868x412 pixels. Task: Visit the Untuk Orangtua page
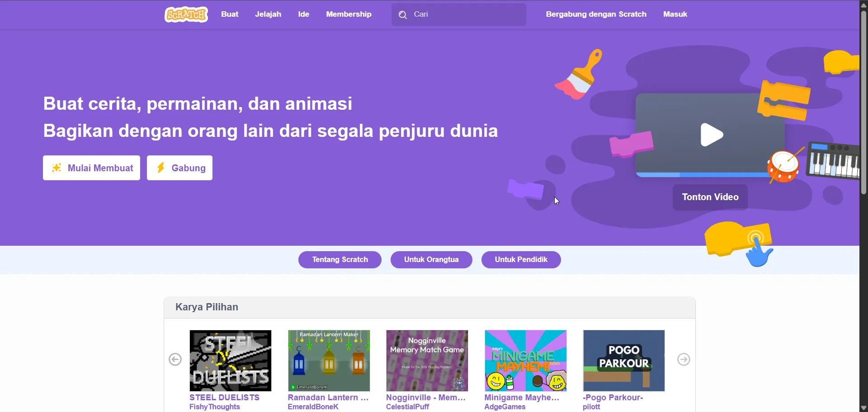click(431, 259)
